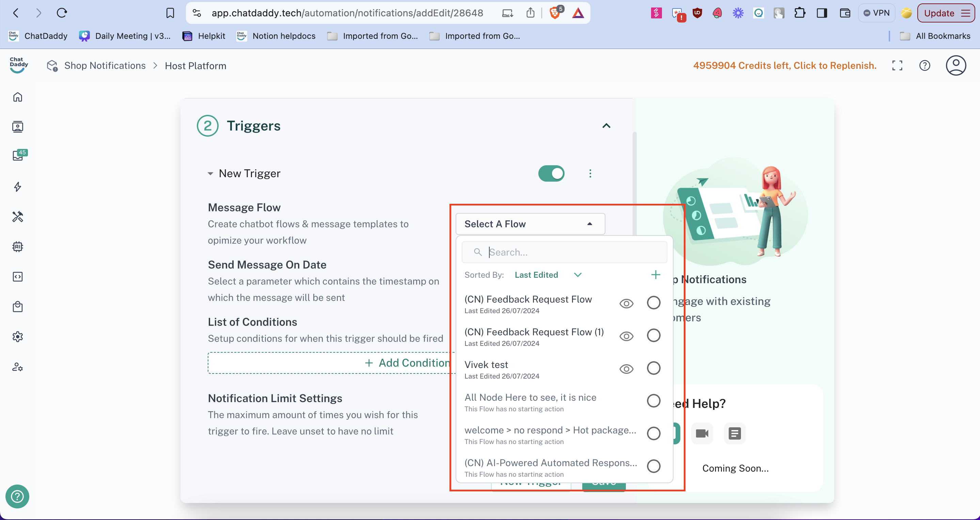This screenshot has height=520, width=980.
Task: Collapse the Triggers section chevron
Action: click(x=606, y=126)
